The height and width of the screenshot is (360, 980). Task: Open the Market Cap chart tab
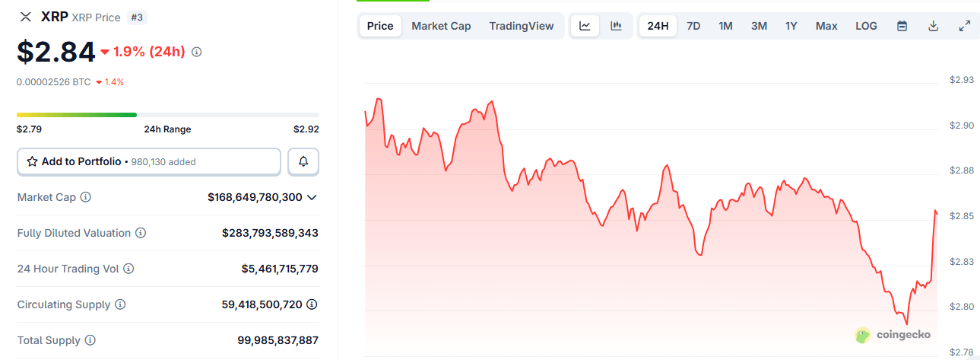click(441, 26)
